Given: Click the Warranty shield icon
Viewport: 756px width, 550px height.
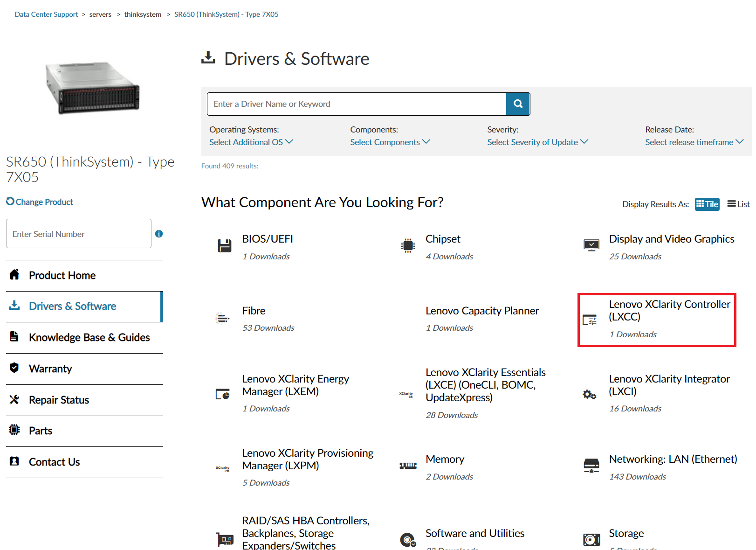Looking at the screenshot, I should point(14,368).
